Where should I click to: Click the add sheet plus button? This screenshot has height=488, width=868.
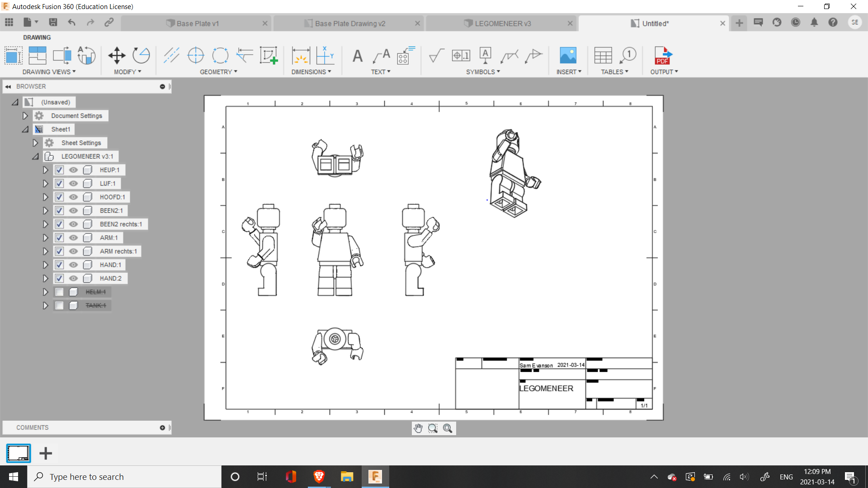(x=46, y=453)
